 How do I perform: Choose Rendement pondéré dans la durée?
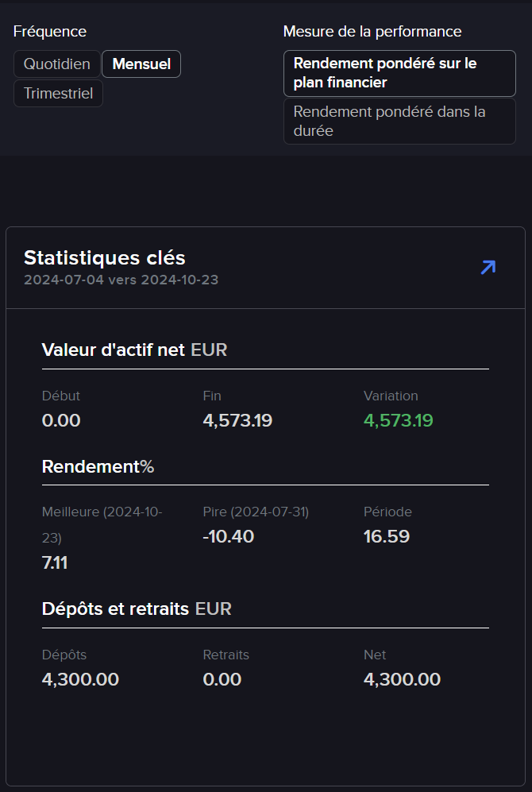coord(399,122)
